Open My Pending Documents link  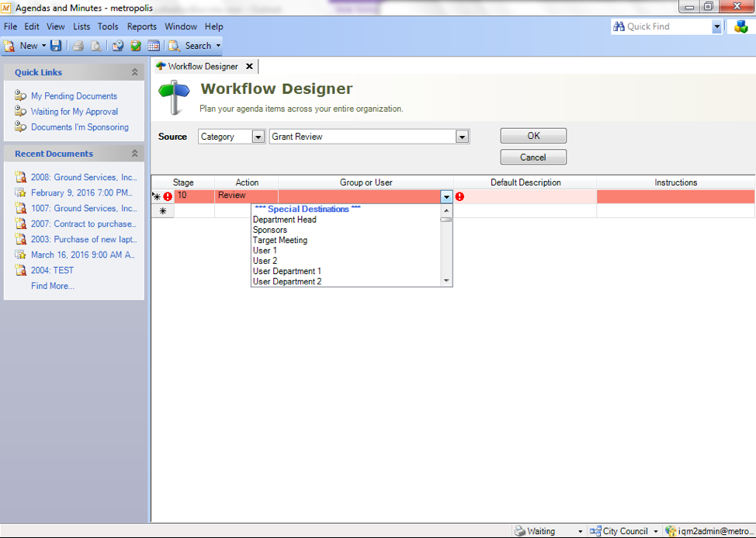[75, 96]
